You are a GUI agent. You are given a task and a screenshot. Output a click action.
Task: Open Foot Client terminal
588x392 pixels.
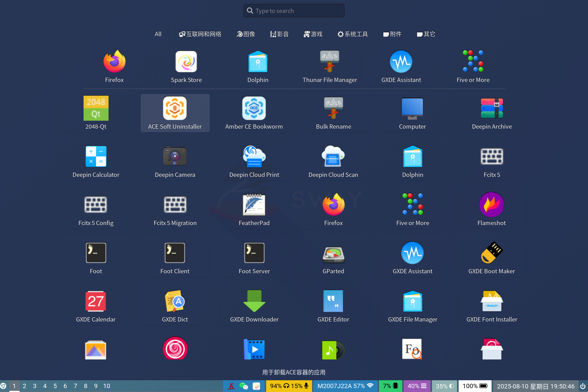175,258
